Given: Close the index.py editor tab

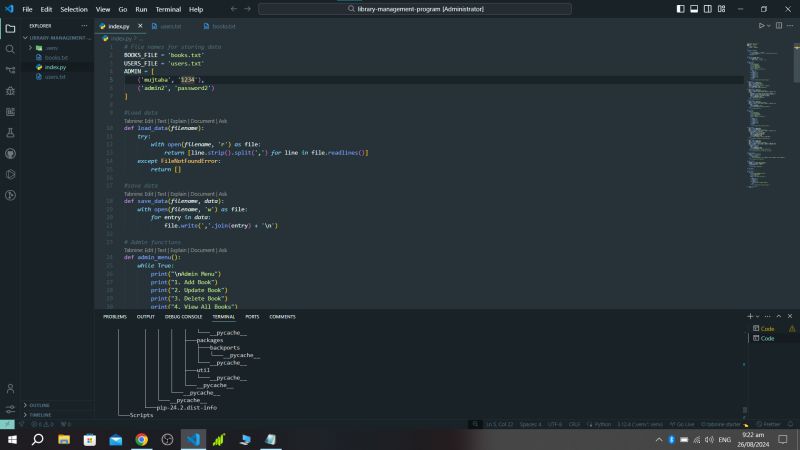Looking at the screenshot, I should (x=140, y=26).
